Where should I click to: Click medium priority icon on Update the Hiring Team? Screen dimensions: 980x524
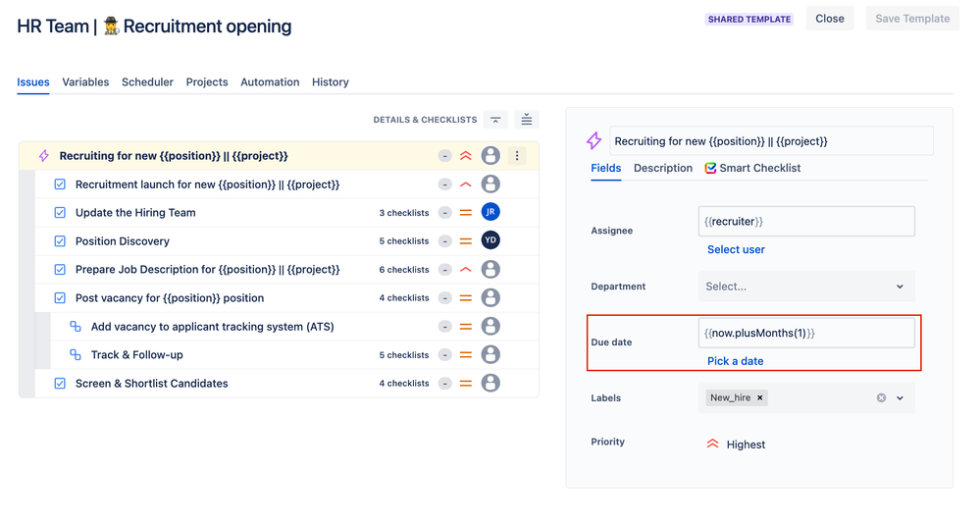tap(466, 213)
